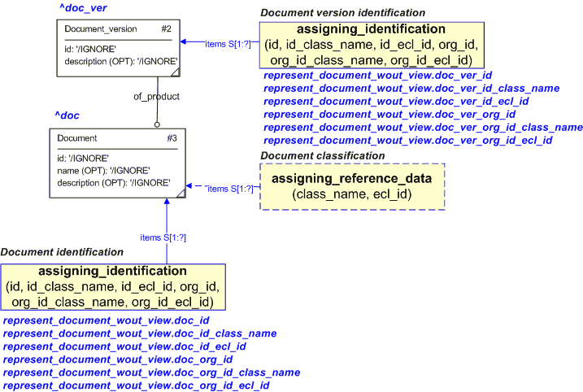Open the bottom assigning_identification template box

pyautogui.click(x=113, y=287)
